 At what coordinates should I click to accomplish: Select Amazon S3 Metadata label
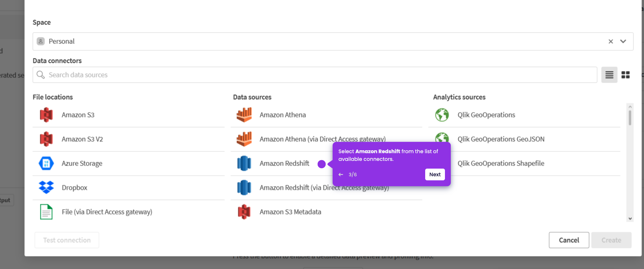tap(291, 212)
